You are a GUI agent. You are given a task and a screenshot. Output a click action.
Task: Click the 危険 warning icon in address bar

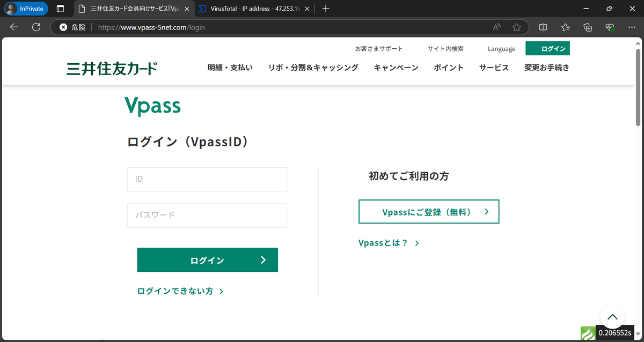click(63, 27)
